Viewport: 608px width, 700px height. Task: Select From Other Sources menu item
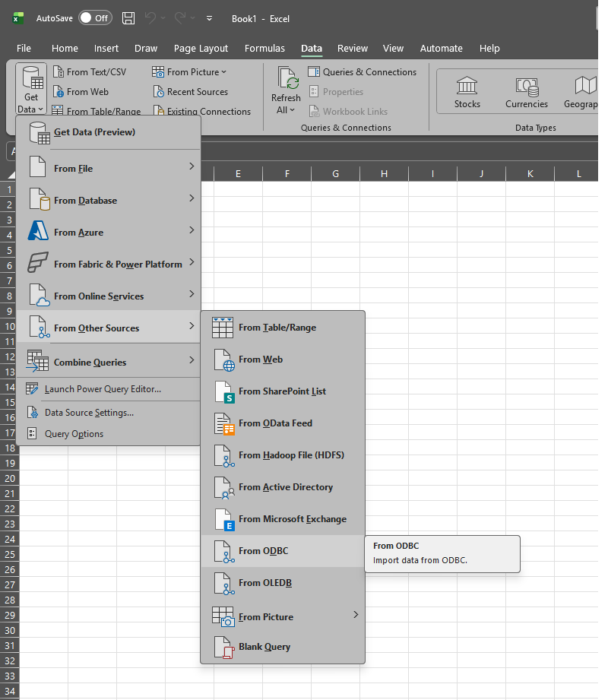109,328
